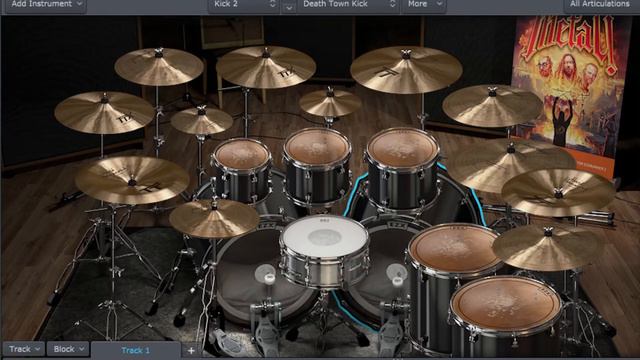Add a new track with plus button

[x=191, y=351]
